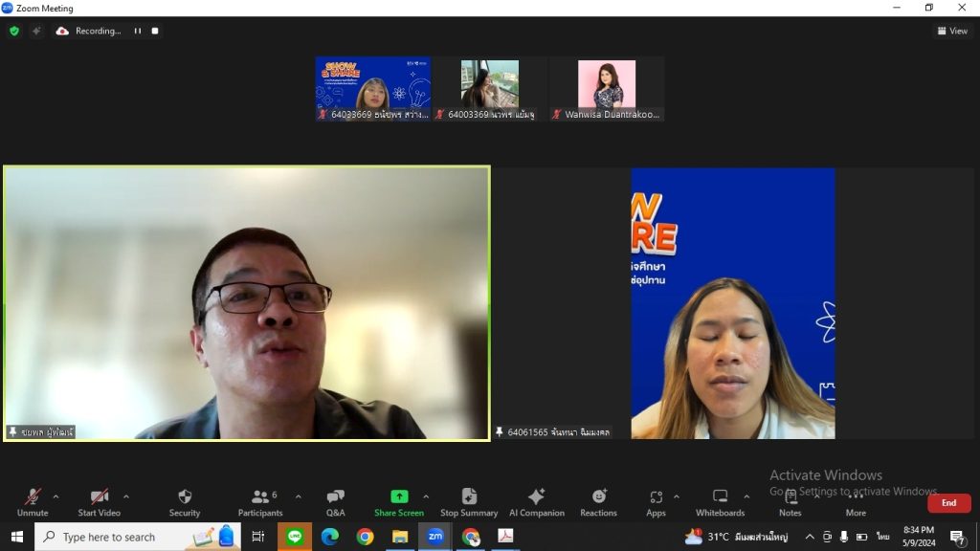Expand audio options arrow next to Unmute
The width and height of the screenshot is (980, 551).
56,496
